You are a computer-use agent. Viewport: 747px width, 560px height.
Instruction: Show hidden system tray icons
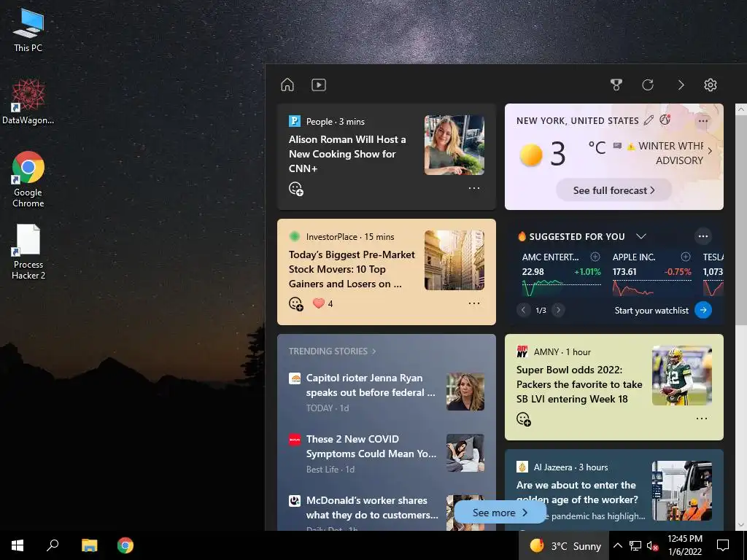coord(617,545)
